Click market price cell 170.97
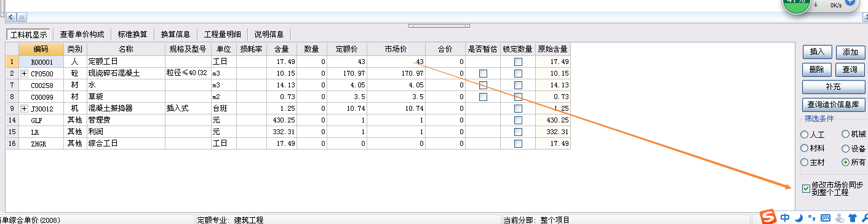The image size is (868, 224). point(396,73)
